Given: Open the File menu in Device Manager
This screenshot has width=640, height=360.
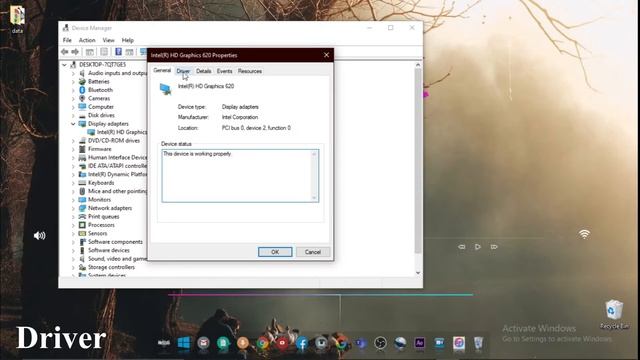Looking at the screenshot, I should 67,40.
